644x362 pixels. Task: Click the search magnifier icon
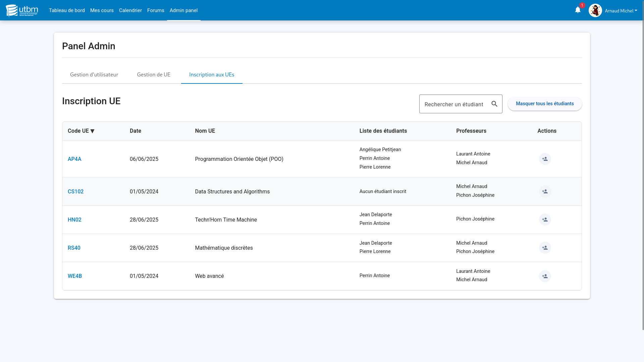click(494, 104)
